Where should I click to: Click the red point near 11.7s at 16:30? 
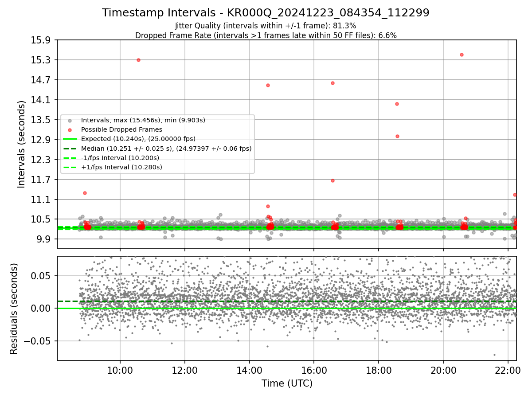(x=332, y=180)
